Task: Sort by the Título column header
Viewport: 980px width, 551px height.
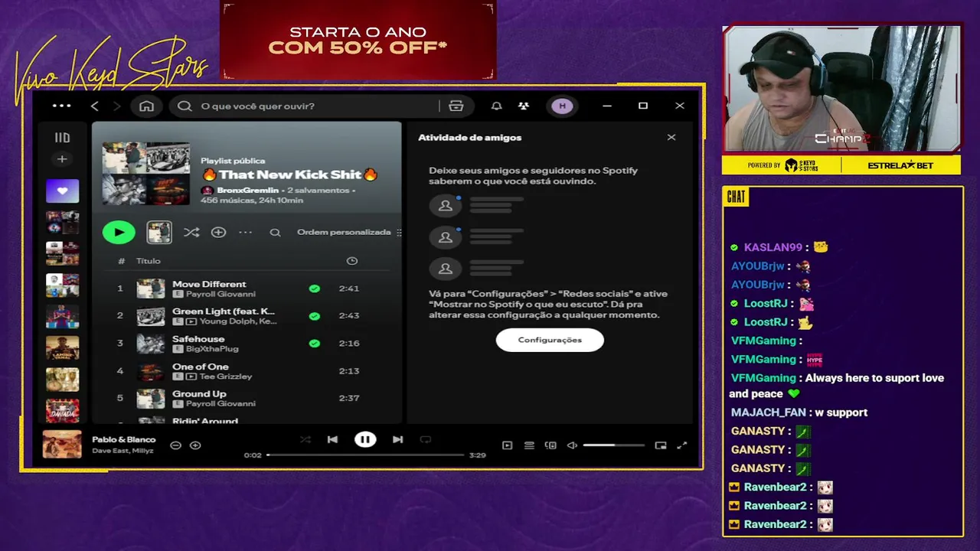Action: tap(149, 261)
